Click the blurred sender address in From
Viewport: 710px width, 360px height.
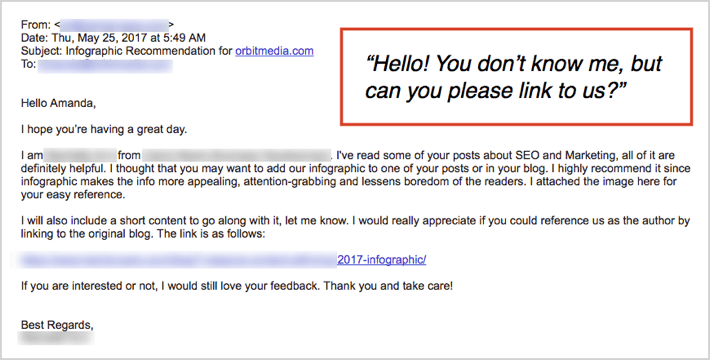pyautogui.click(x=114, y=25)
